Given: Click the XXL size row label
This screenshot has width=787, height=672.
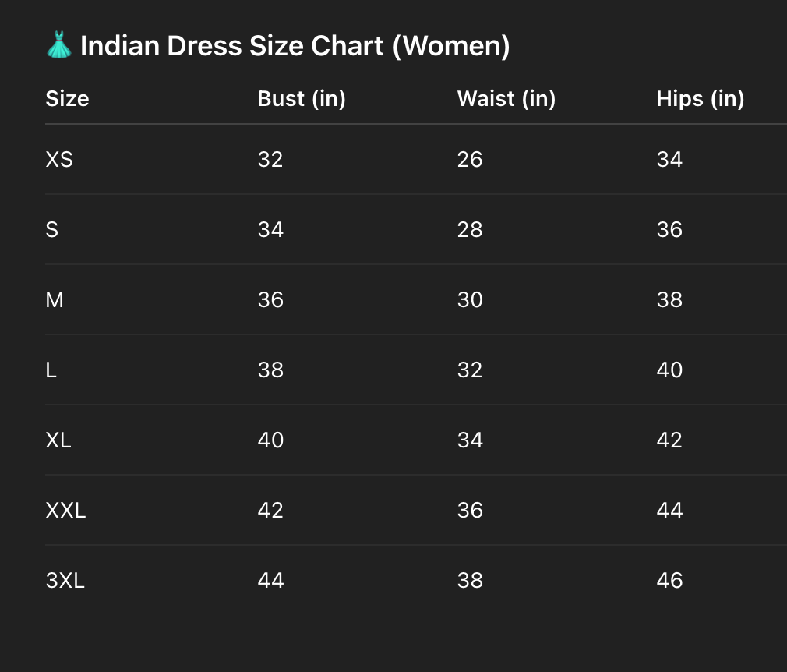Looking at the screenshot, I should (x=65, y=511).
